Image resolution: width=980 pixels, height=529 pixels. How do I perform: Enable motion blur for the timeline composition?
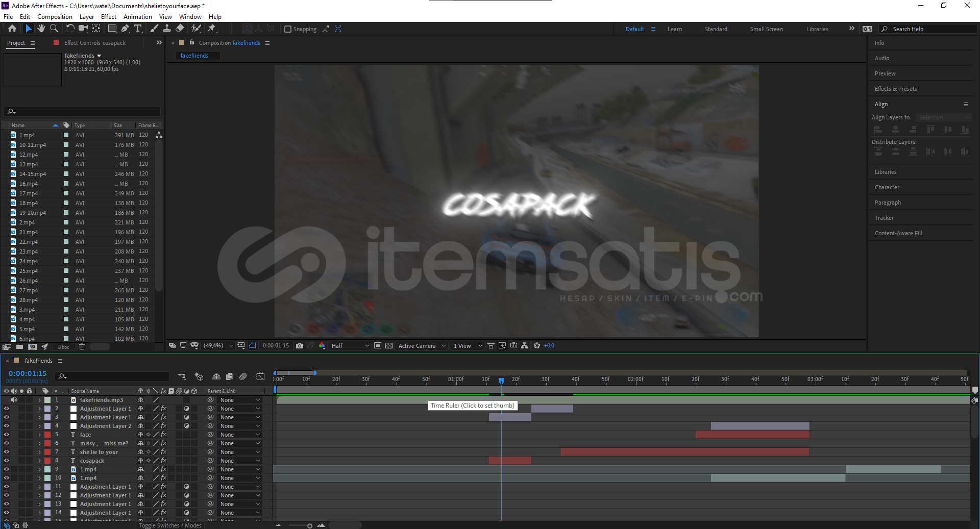[243, 376]
